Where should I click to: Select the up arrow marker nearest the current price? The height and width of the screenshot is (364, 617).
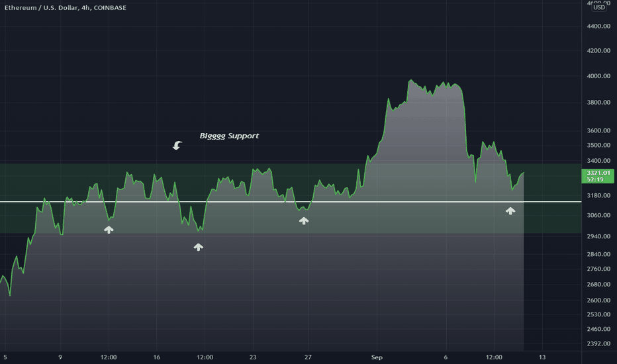510,211
